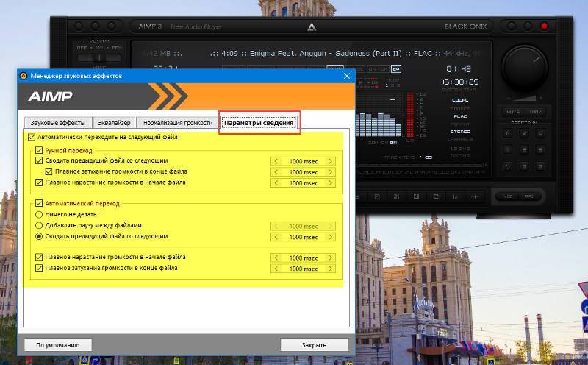Toggle the 'Автоматический переход' checkbox
Viewport: 588px width, 365px height.
point(39,203)
